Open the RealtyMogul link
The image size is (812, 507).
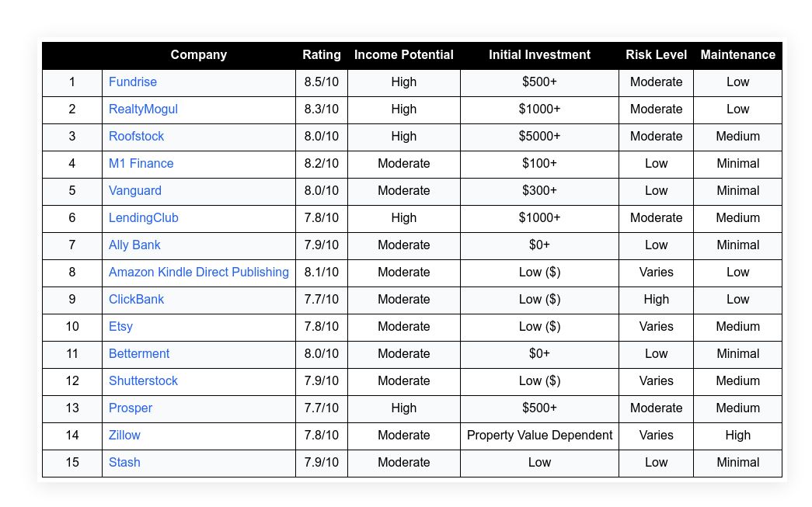(x=143, y=109)
